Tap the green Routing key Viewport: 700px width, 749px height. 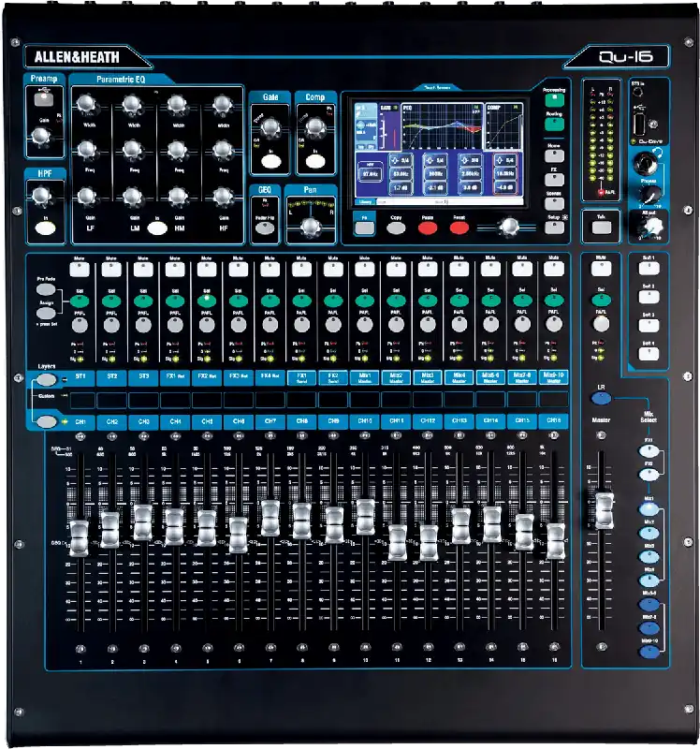pyautogui.click(x=554, y=125)
